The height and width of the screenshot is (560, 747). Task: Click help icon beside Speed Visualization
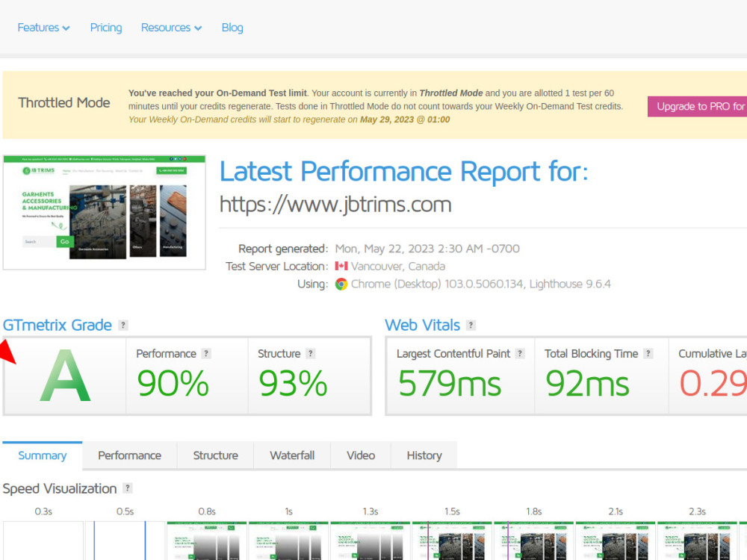[127, 488]
